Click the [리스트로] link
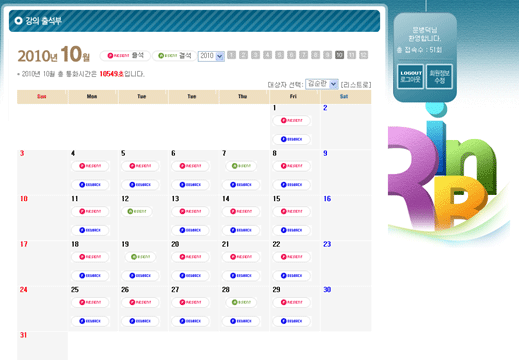Screen dimensions: 519x361 tap(356, 85)
